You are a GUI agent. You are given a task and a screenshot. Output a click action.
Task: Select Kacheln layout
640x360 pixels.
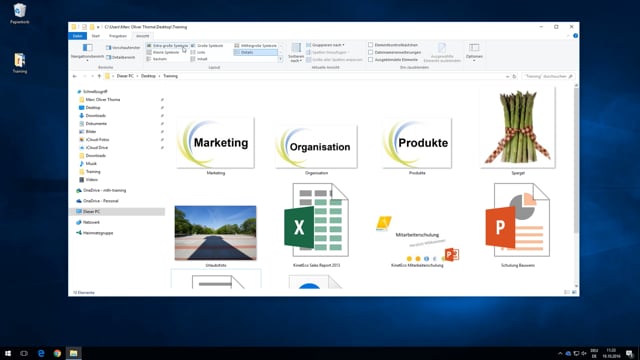tap(157, 59)
